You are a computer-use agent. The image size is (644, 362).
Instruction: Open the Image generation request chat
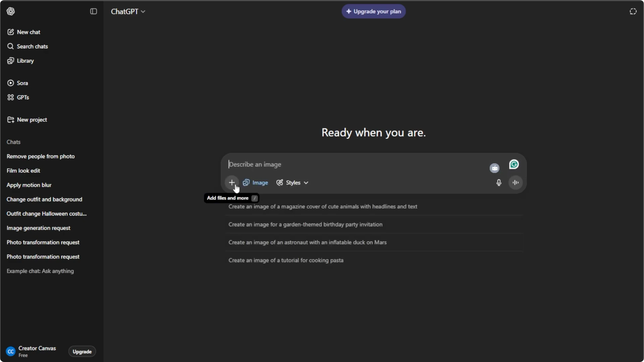pos(38,228)
